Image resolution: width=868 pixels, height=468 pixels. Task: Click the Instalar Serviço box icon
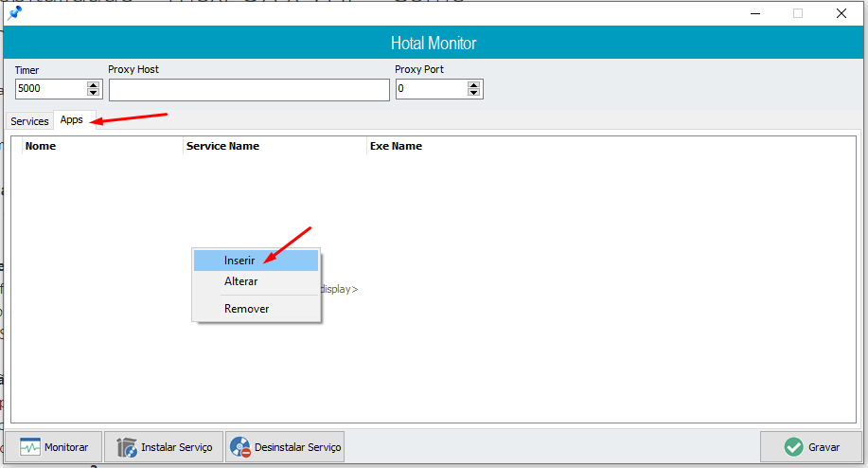[x=127, y=447]
